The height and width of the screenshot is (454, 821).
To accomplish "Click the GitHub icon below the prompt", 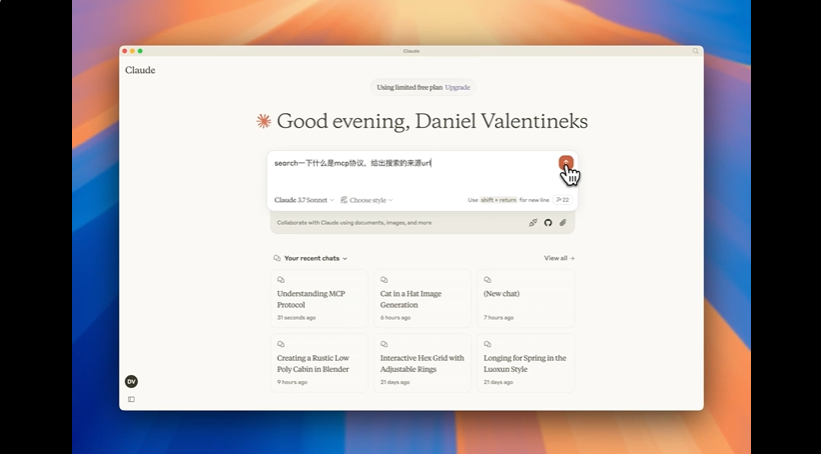I will [x=548, y=223].
